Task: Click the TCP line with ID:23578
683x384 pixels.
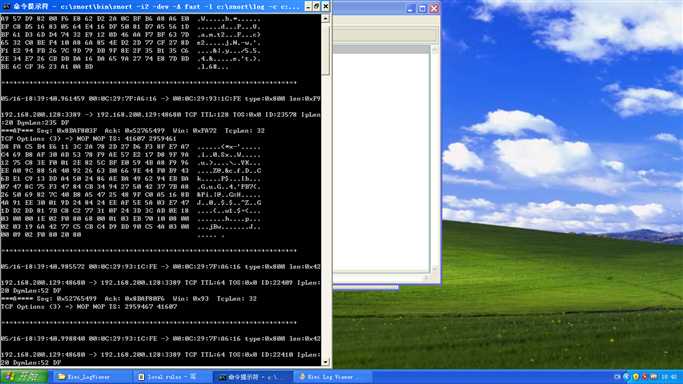Action: click(x=160, y=115)
